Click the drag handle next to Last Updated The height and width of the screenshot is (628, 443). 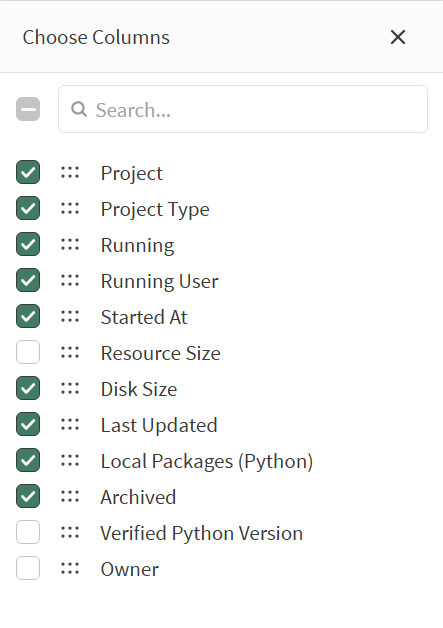70,425
